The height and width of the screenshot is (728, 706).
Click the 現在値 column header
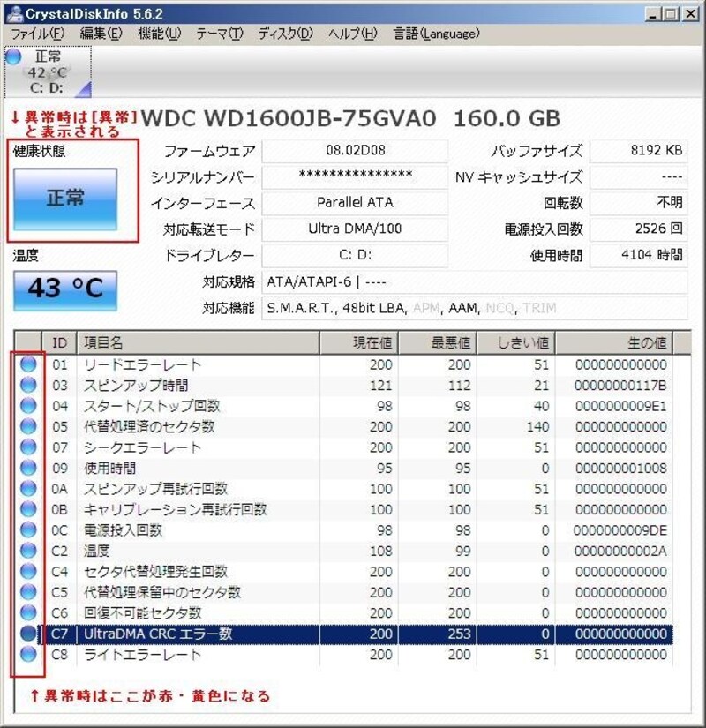(358, 342)
